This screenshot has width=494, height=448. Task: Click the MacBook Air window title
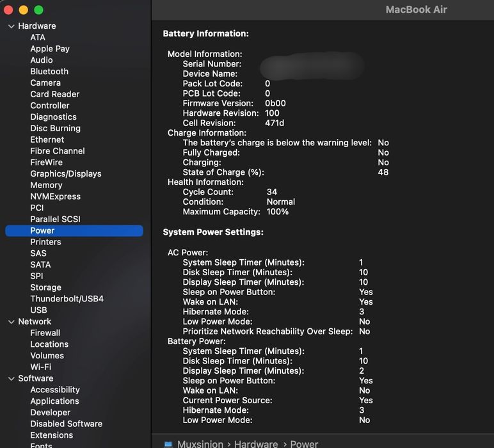pyautogui.click(x=416, y=10)
